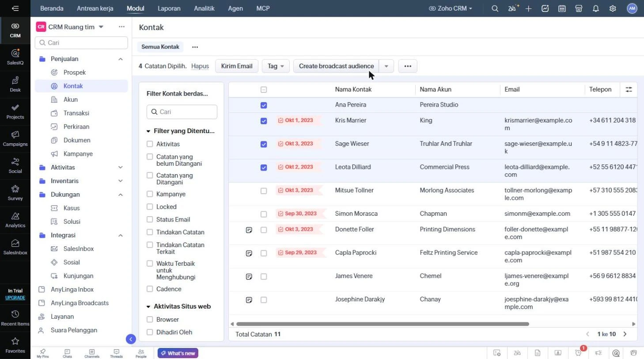Toggle the select-all checkbox in table header
The image size is (644, 359).
coord(264,90)
